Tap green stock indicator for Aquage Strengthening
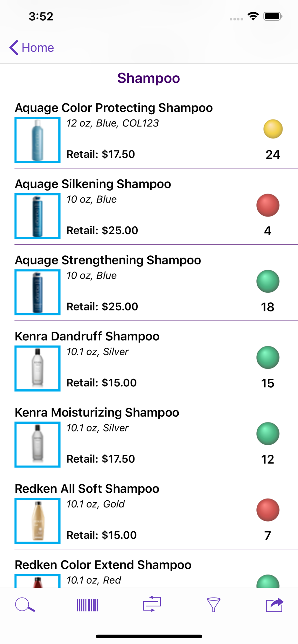Image resolution: width=298 pixels, height=644 pixels. [268, 281]
